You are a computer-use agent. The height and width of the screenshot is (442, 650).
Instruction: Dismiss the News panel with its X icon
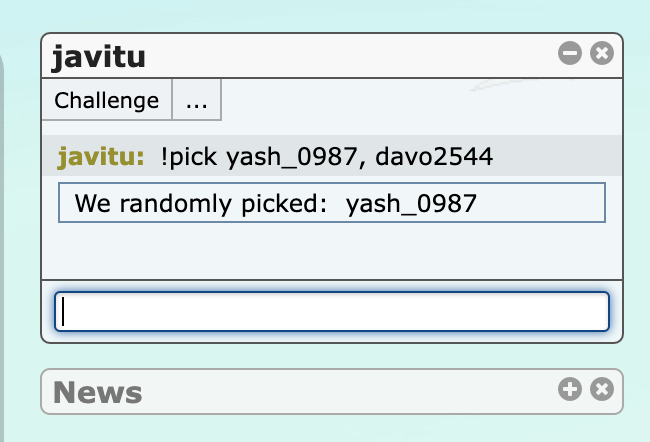point(602,389)
